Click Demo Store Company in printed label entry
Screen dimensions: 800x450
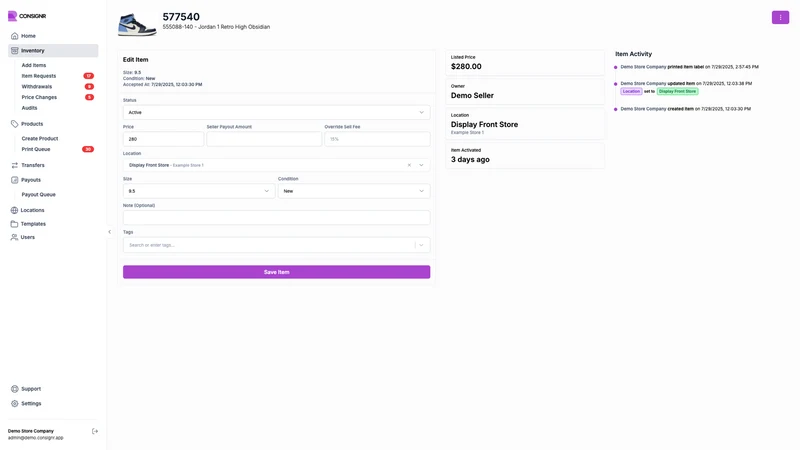coord(643,67)
